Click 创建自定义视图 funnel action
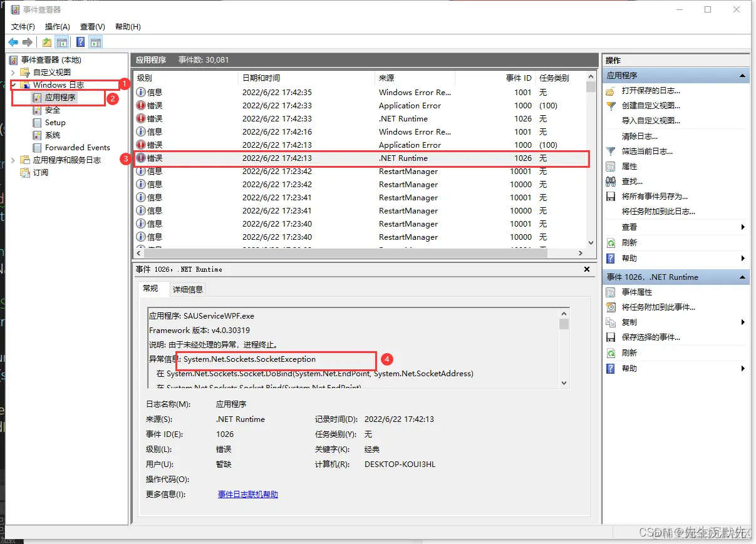 click(x=651, y=106)
